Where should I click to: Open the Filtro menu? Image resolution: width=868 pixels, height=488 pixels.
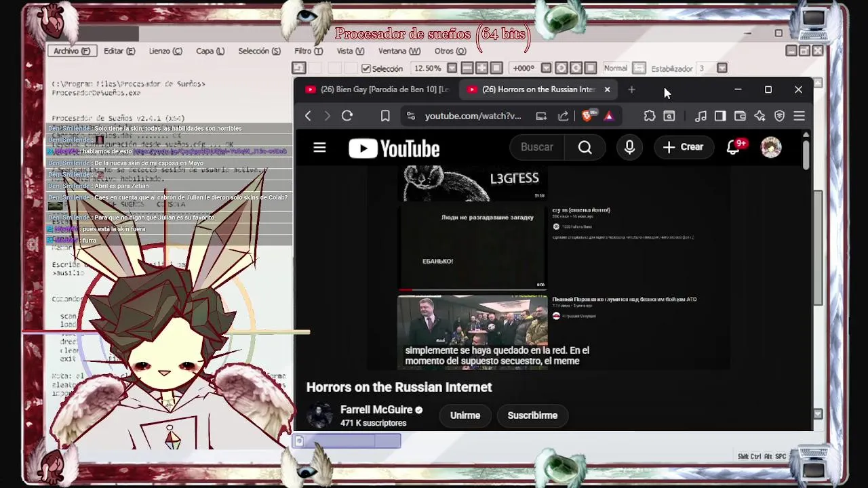(309, 51)
